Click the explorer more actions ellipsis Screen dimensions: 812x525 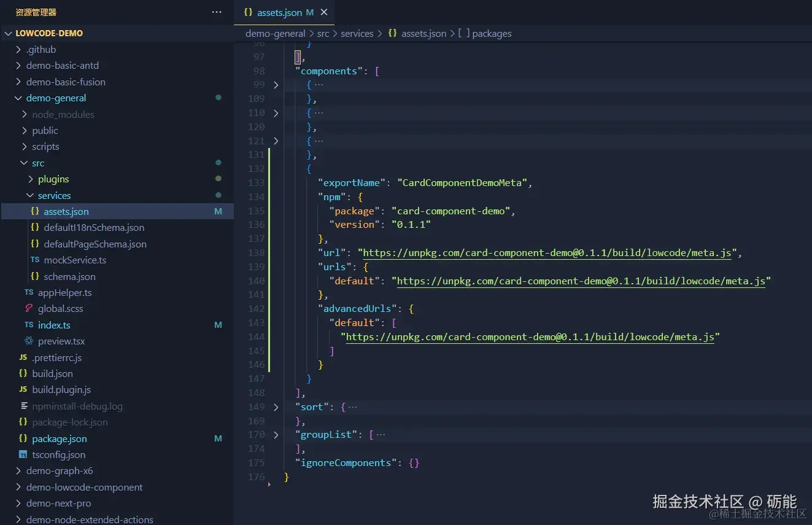tap(217, 12)
